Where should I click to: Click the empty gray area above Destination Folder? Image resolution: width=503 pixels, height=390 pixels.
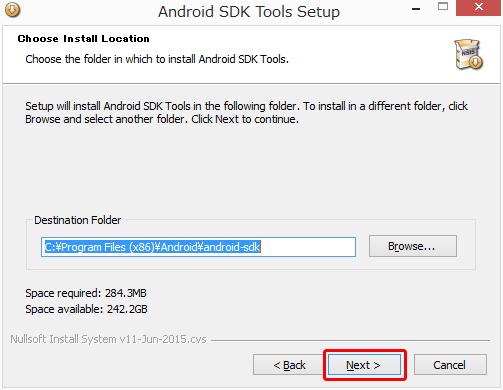tap(250, 170)
